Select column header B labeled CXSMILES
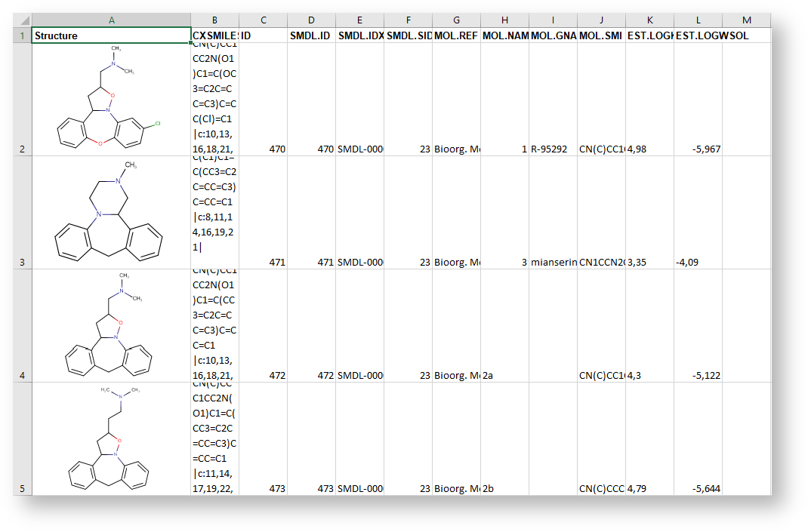 (x=214, y=20)
